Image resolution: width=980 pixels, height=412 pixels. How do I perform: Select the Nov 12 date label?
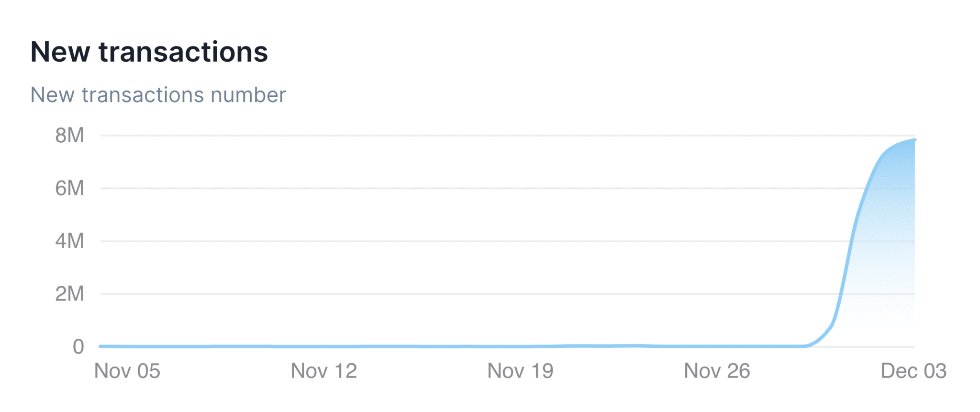(324, 371)
